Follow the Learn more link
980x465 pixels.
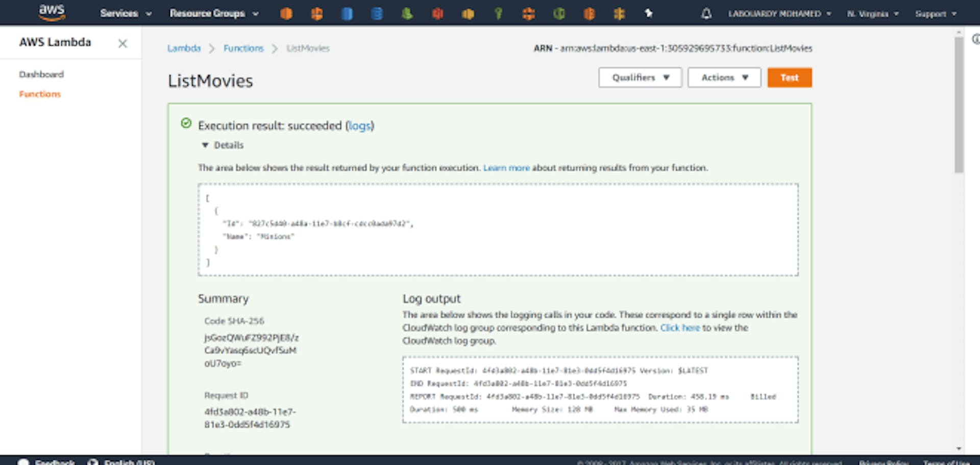(506, 167)
